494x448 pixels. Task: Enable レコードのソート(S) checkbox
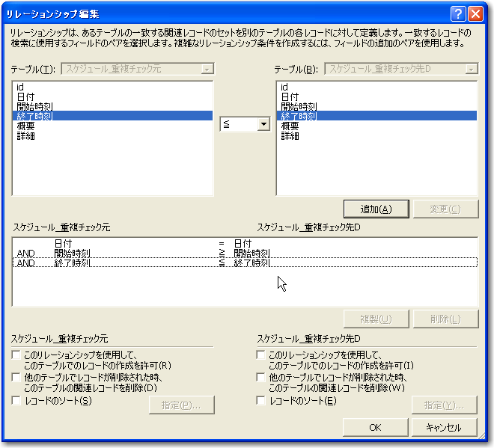tap(16, 401)
